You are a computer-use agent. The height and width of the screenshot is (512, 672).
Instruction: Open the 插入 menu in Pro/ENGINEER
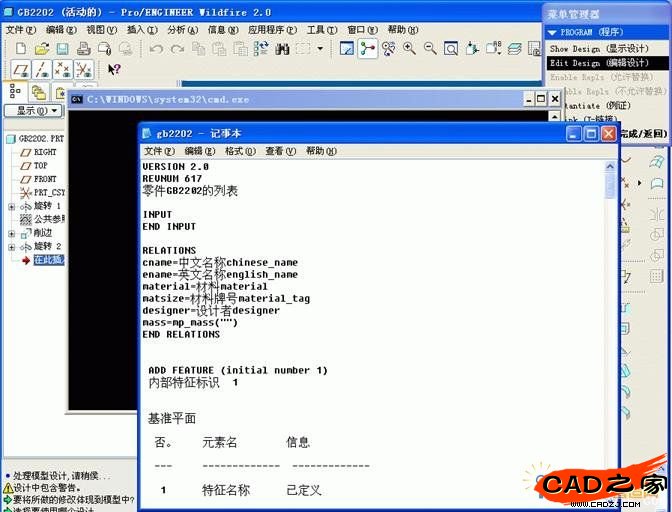point(142,30)
